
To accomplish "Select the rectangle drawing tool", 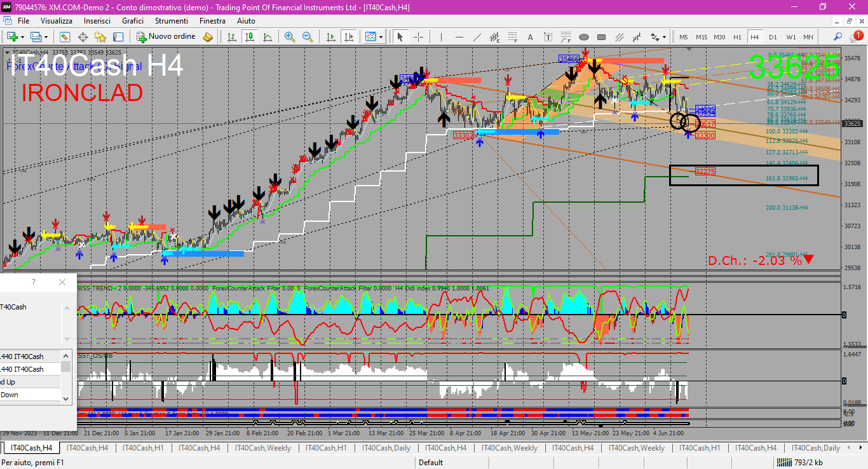I will pyautogui.click(x=602, y=37).
